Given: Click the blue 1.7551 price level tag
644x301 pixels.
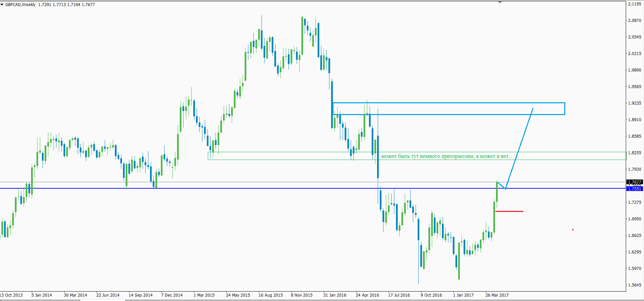Looking at the screenshot, I should click(635, 189).
